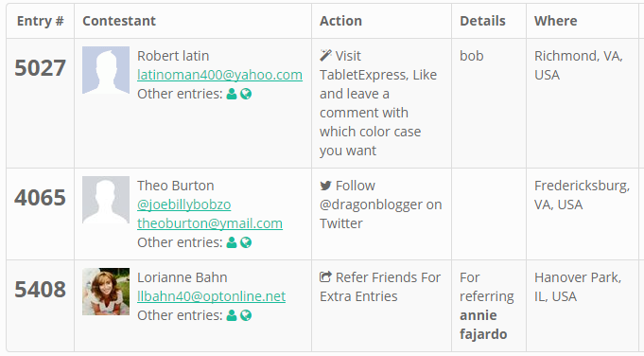This screenshot has width=644, height=356.
Task: Click the share icon beside Refer Friends
Action: click(325, 277)
